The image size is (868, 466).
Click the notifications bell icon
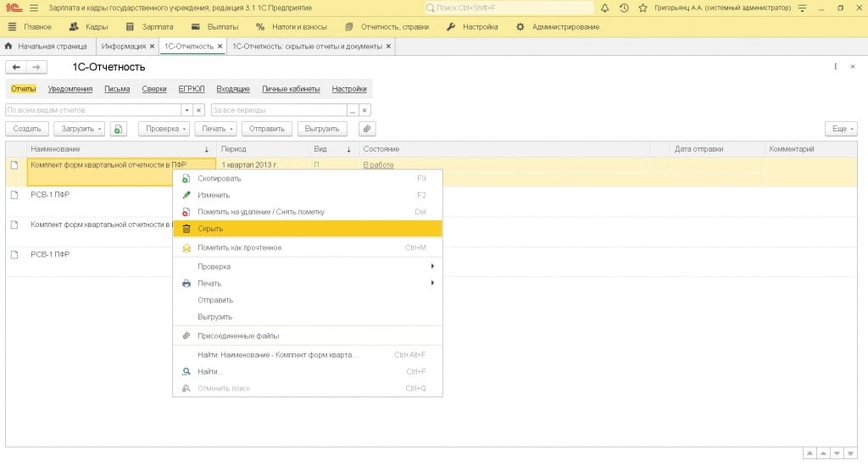(x=605, y=8)
